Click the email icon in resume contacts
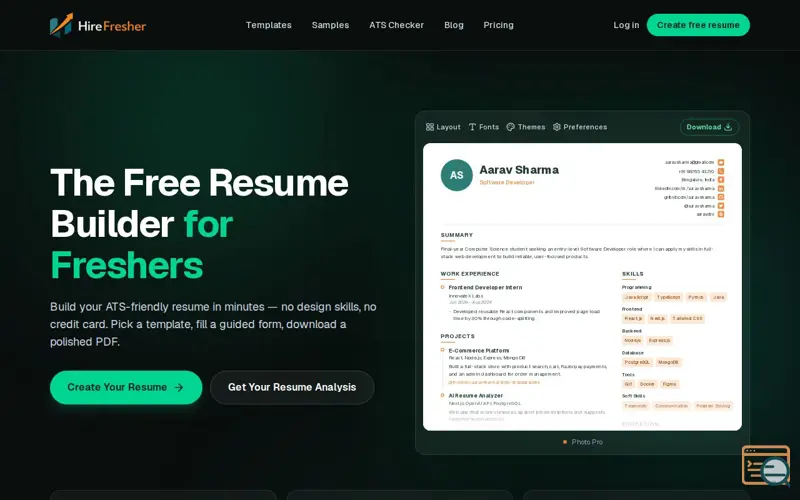Image resolution: width=800 pixels, height=500 pixels. pos(721,162)
